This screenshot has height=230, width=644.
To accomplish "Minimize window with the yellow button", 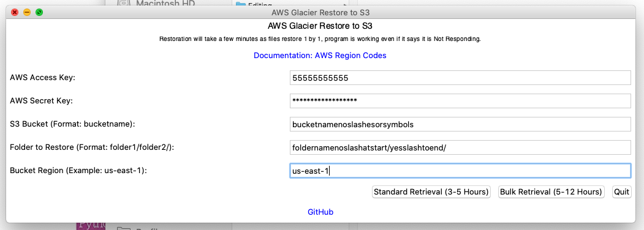I will [27, 13].
